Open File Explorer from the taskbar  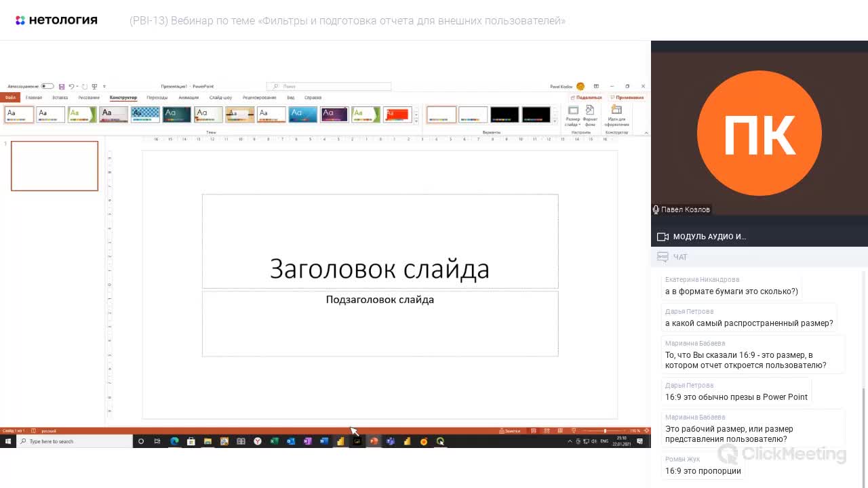pos(208,441)
